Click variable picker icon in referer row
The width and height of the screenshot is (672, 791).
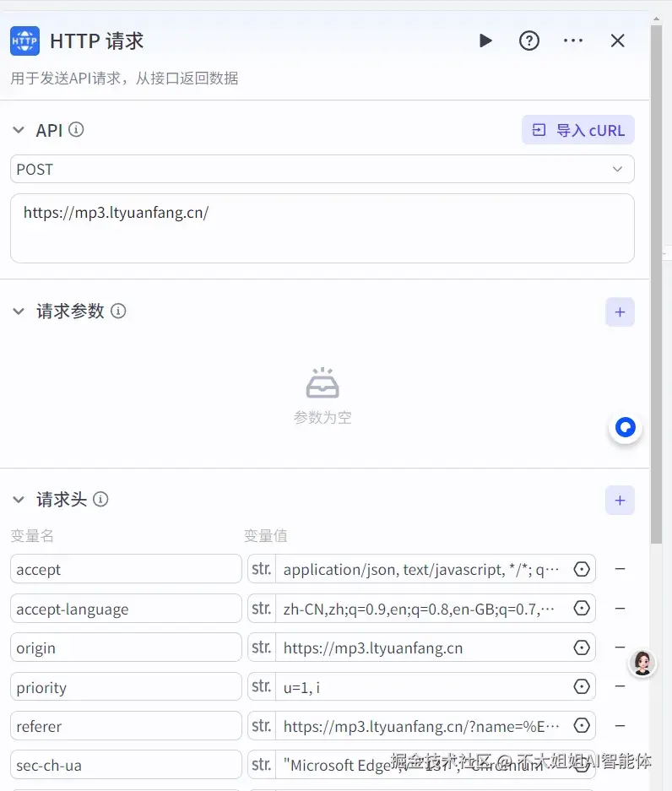[582, 726]
